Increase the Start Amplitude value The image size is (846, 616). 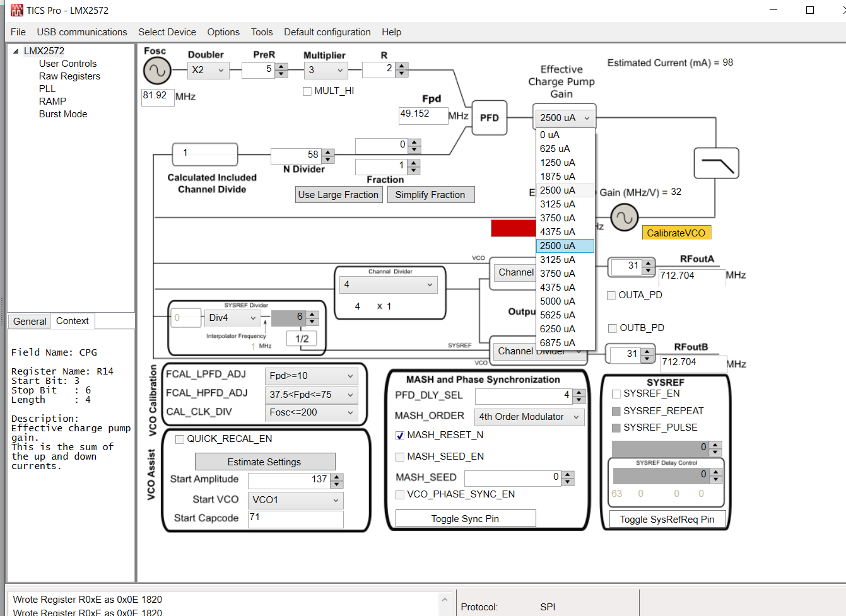[337, 477]
